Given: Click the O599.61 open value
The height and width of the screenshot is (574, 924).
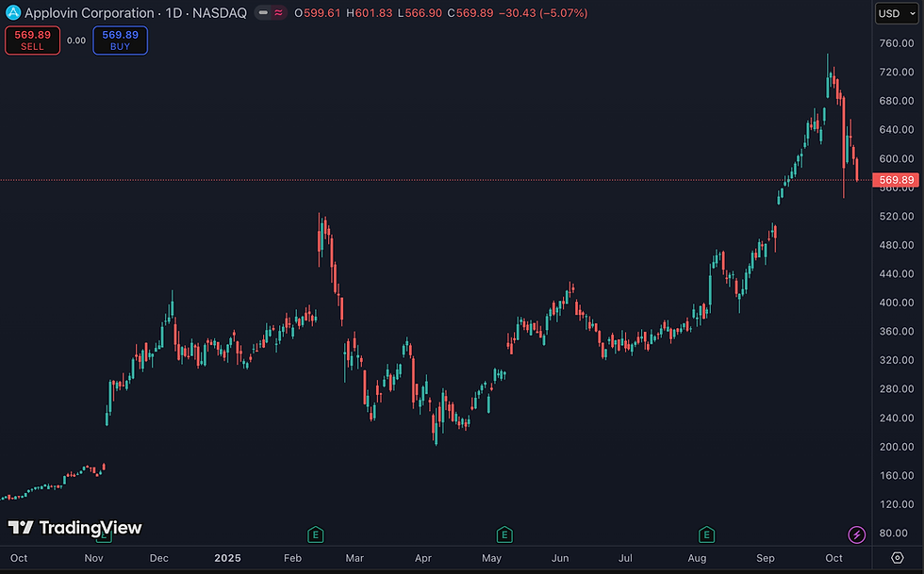Looking at the screenshot, I should point(318,13).
